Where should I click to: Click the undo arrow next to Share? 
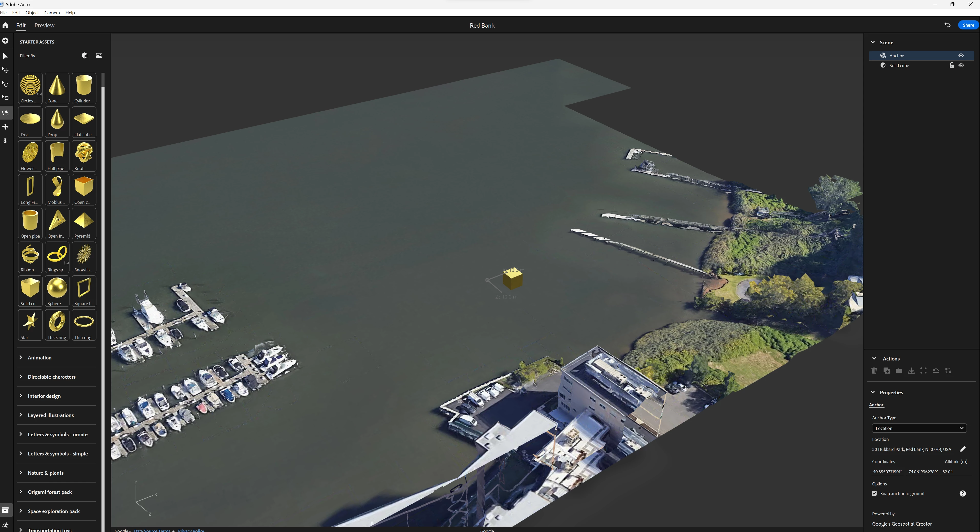click(x=947, y=25)
